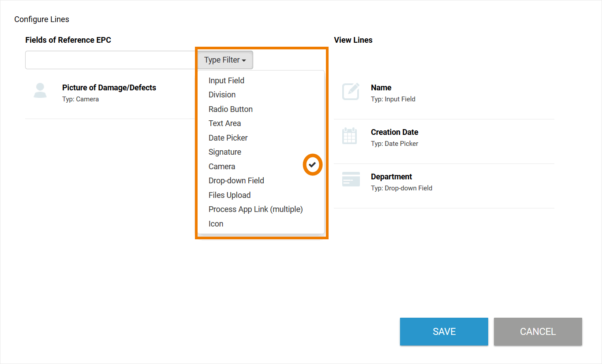
Task: Choose Signature in the filter list
Action: tap(224, 152)
